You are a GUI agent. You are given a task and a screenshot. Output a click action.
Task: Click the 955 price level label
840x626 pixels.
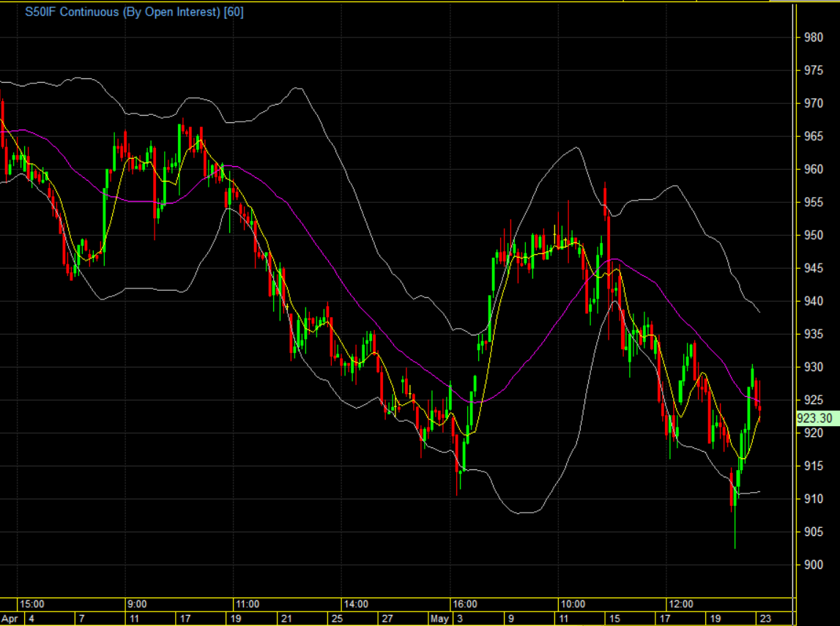point(813,202)
